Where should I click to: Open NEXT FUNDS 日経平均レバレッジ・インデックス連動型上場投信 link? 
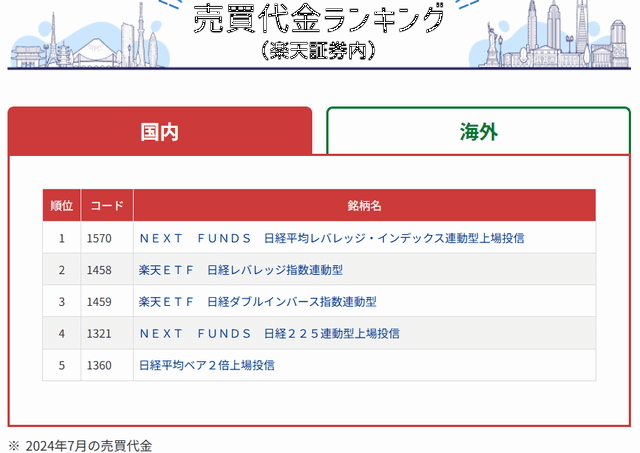332,238
